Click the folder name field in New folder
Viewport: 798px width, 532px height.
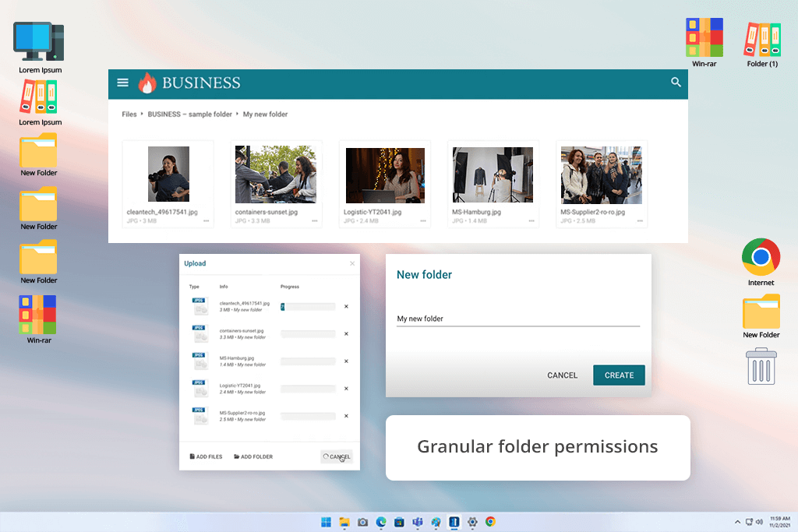(518, 319)
